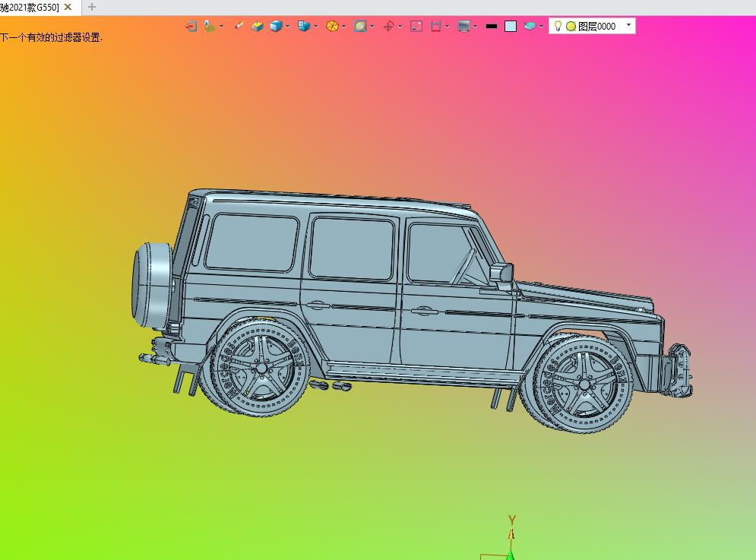
Task: Click the side mirror on the model
Action: [502, 273]
